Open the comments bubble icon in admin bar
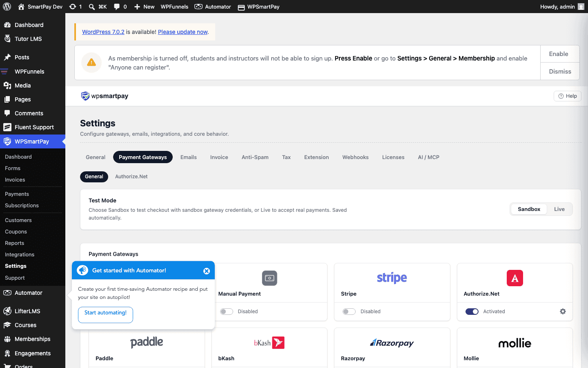 pyautogui.click(x=117, y=7)
